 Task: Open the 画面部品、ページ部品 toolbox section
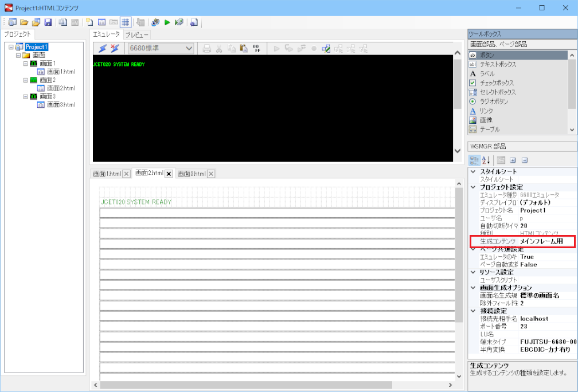[522, 44]
